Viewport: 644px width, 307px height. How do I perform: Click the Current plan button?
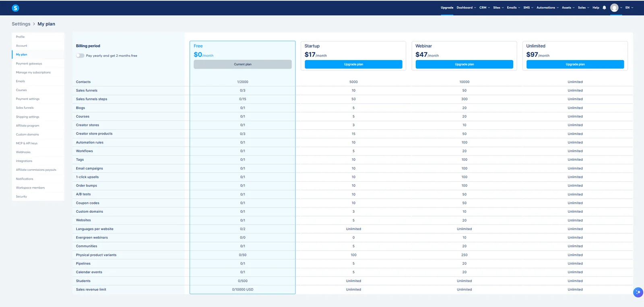point(243,64)
